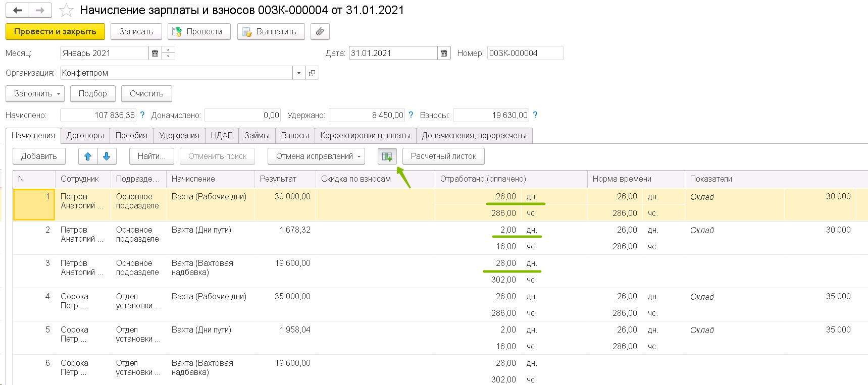Switch to the Пособия tab

point(131,135)
